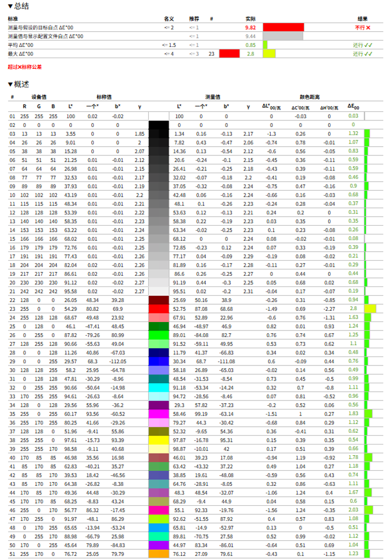This screenshot has height=559, width=392.
Task: Collapse the 概述 section triangle
Action: point(10,84)
